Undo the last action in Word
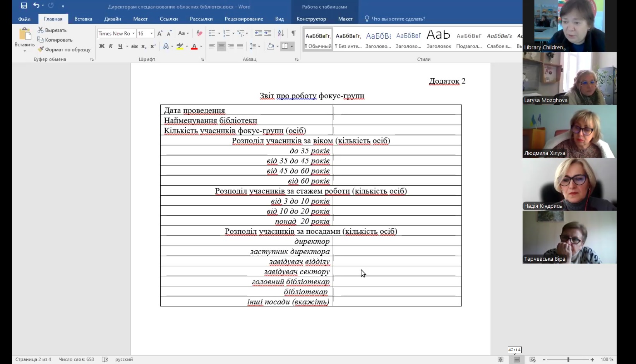Screen dimensions: 636x364 tap(36, 6)
